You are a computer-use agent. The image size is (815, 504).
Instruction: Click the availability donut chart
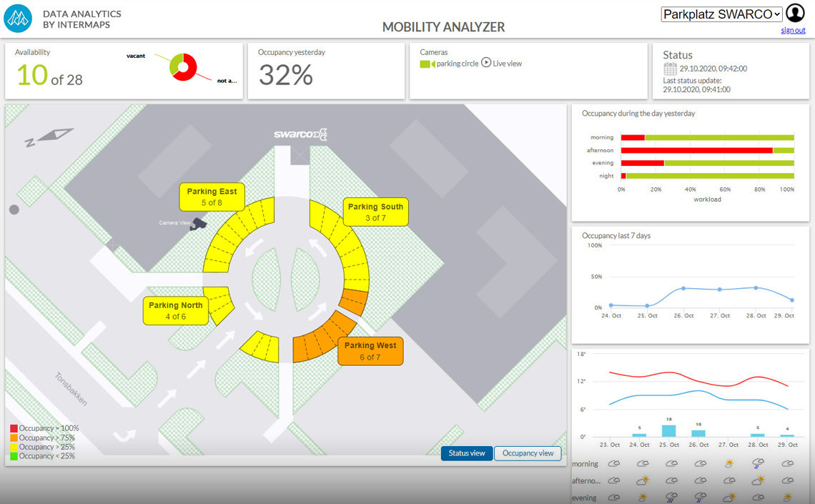(x=183, y=66)
